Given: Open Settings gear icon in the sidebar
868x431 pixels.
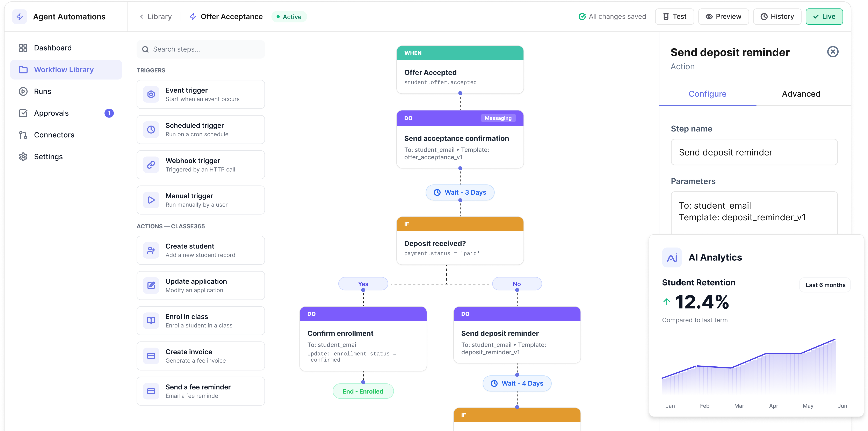Looking at the screenshot, I should pos(23,157).
